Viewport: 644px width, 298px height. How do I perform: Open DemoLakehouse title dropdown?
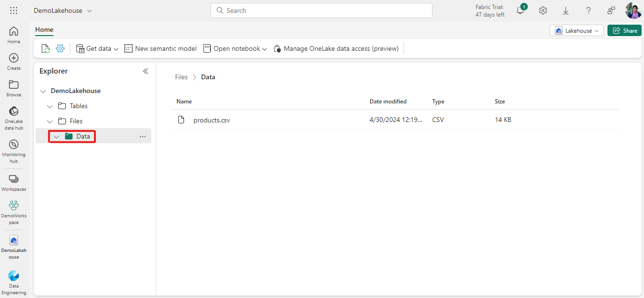click(x=63, y=10)
